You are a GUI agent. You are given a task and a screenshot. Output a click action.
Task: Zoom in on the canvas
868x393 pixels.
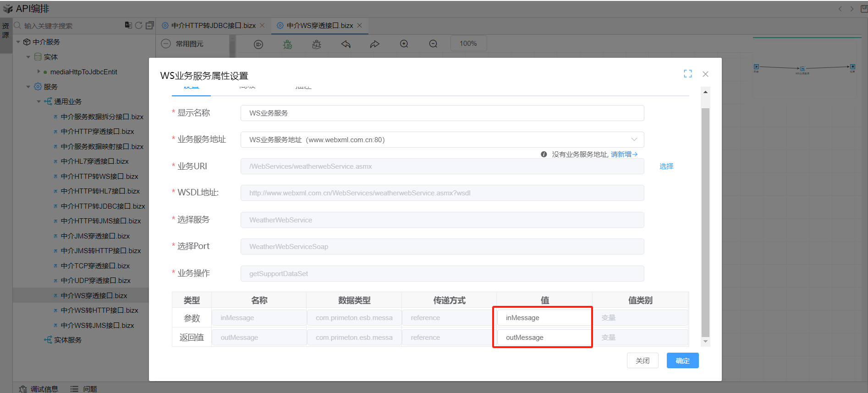[x=404, y=44]
